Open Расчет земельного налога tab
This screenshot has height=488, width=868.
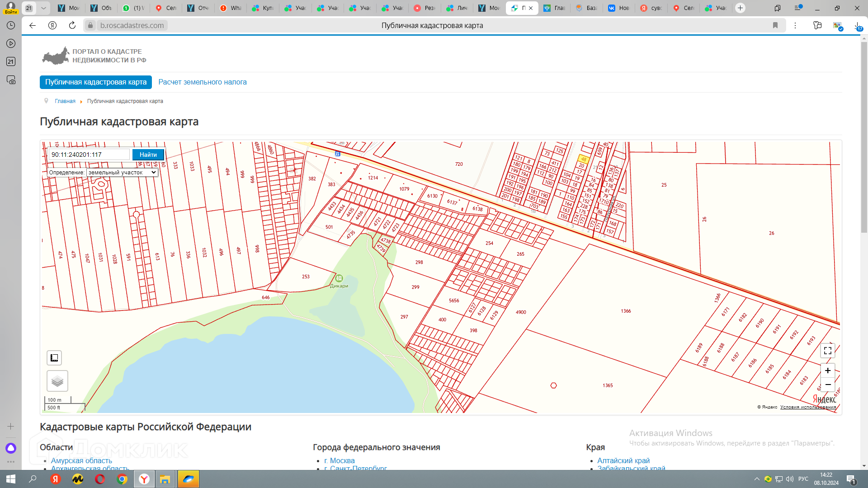coord(202,82)
